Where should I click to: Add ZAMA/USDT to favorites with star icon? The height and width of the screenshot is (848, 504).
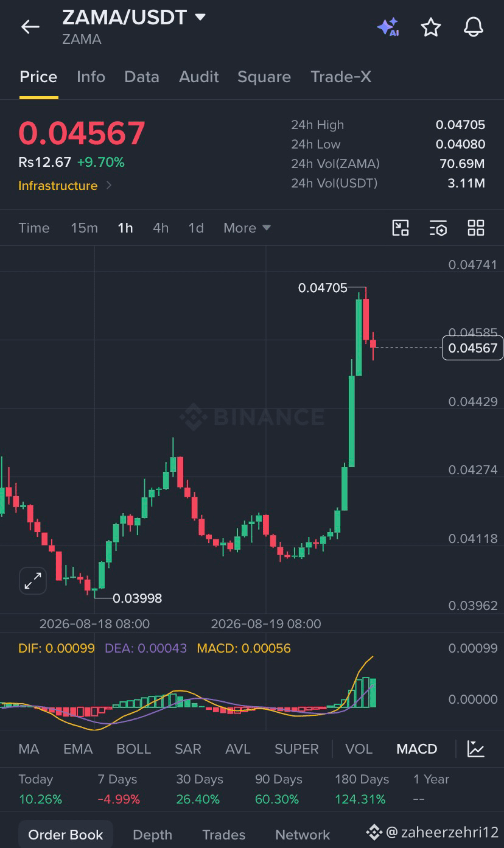click(431, 27)
